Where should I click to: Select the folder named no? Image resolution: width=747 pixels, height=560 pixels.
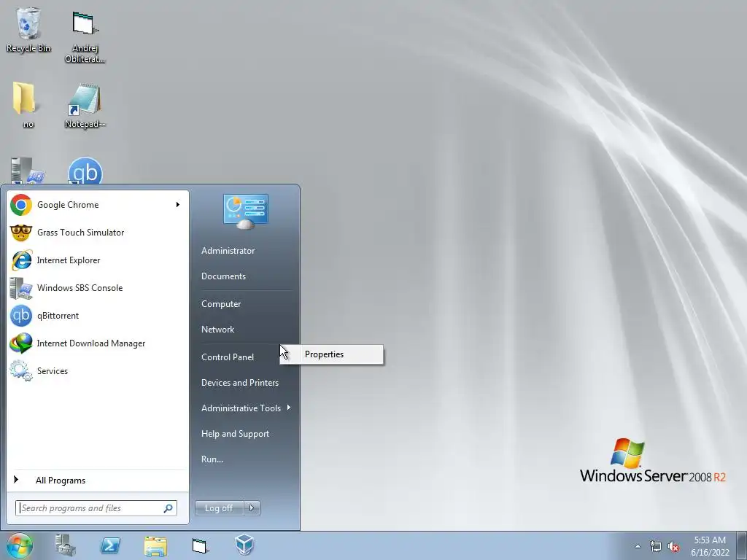tap(25, 105)
